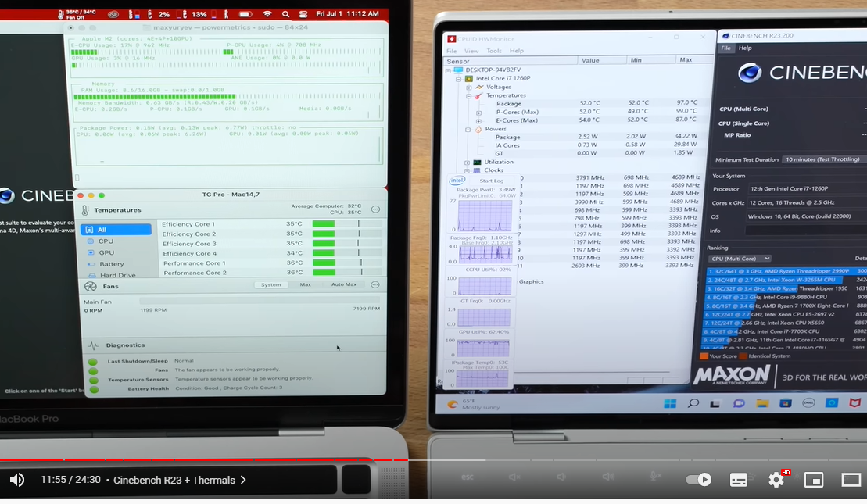Collapse the Intel Core i7 1260P node
Image resolution: width=867 pixels, height=504 pixels.
pyautogui.click(x=458, y=78)
